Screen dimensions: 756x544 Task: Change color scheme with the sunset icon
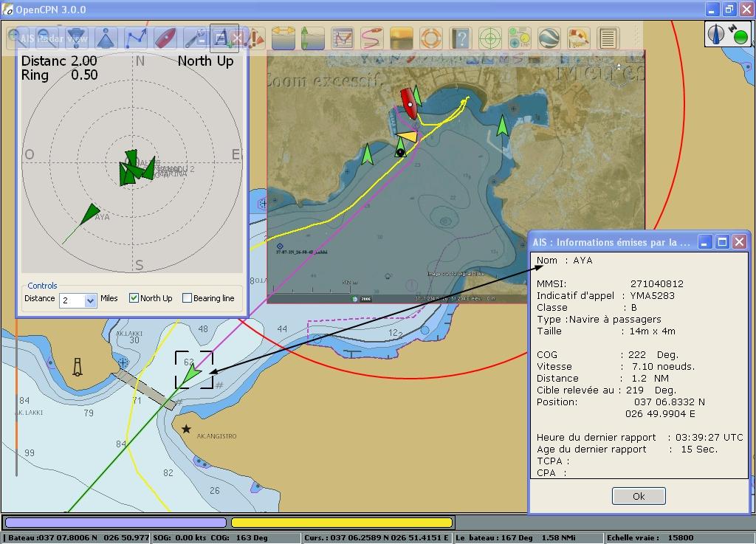pos(402,38)
